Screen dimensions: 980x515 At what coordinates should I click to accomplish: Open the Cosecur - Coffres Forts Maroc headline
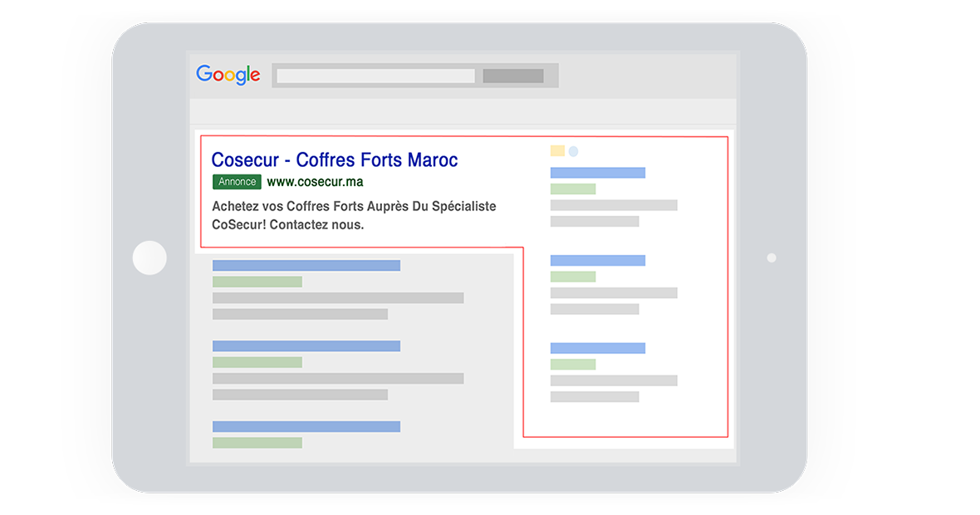pyautogui.click(x=334, y=159)
